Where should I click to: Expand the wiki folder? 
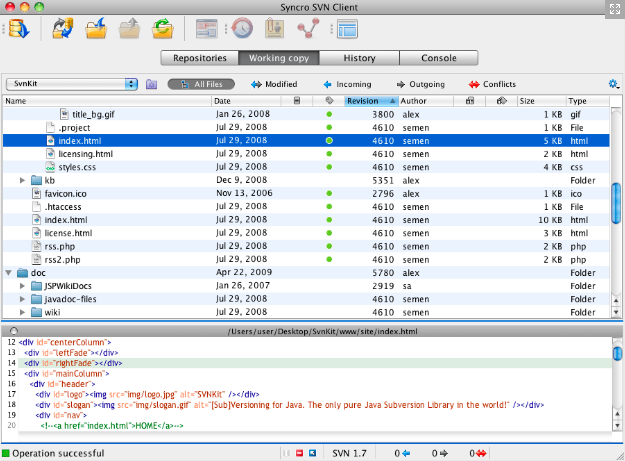(23, 312)
